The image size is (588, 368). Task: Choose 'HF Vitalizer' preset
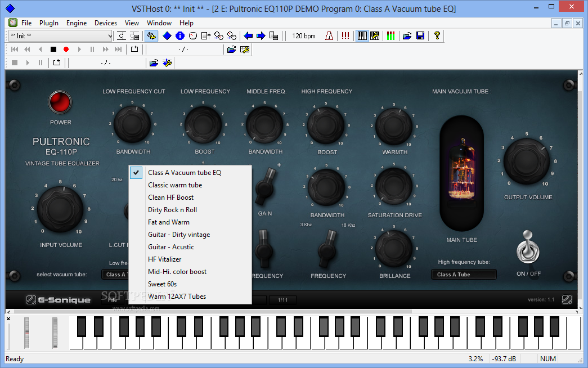point(190,259)
